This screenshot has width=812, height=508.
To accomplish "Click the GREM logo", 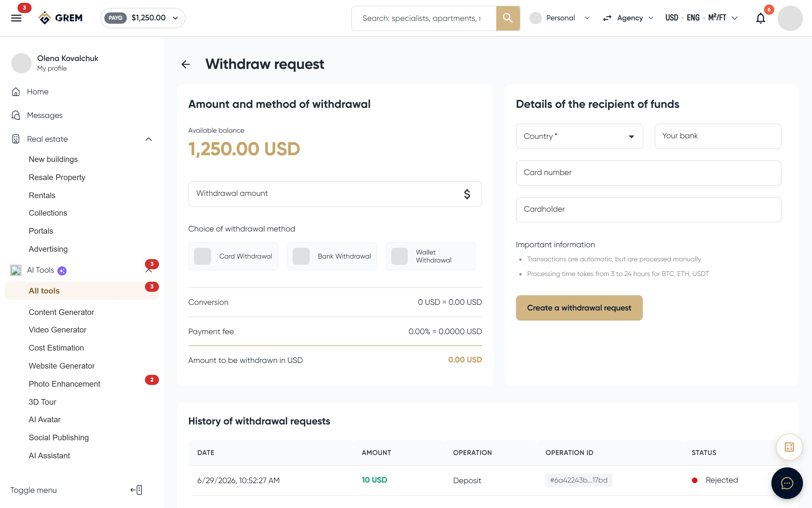I will [60, 18].
